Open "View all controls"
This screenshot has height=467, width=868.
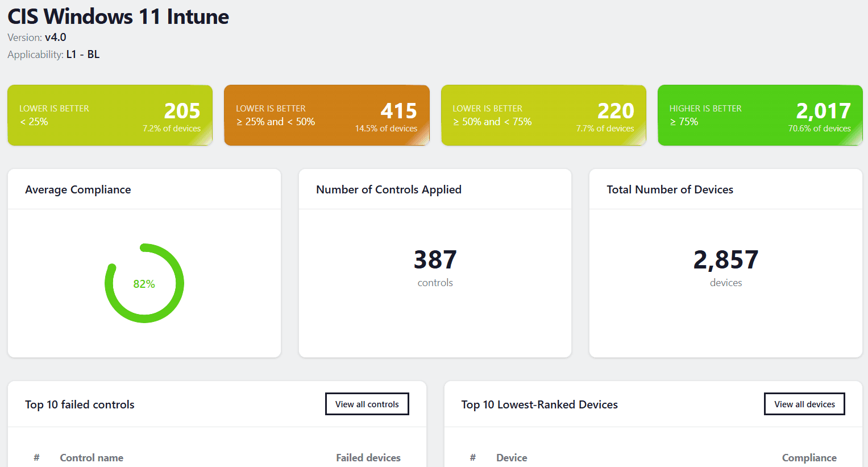[x=367, y=403]
